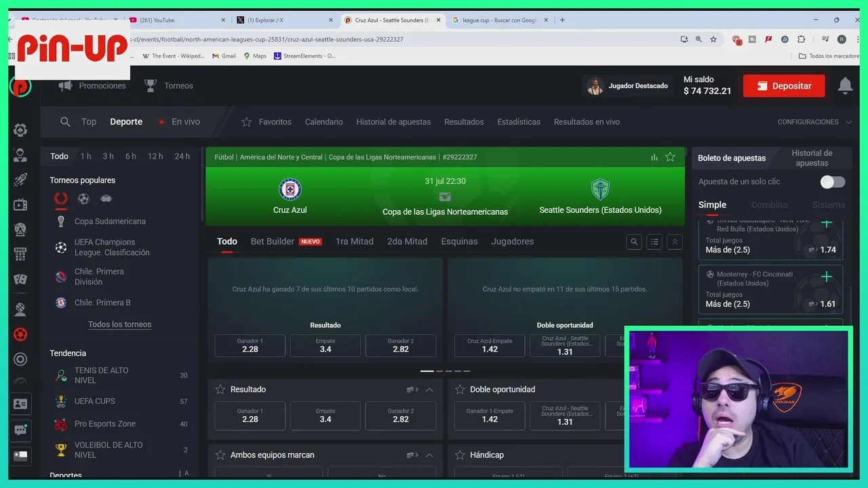Select the 3 h time filter

click(108, 157)
